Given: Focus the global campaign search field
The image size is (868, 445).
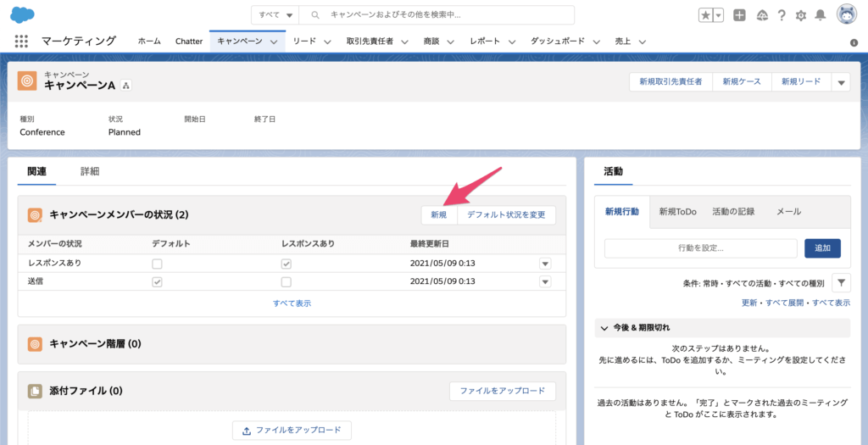Looking at the screenshot, I should 437,15.
